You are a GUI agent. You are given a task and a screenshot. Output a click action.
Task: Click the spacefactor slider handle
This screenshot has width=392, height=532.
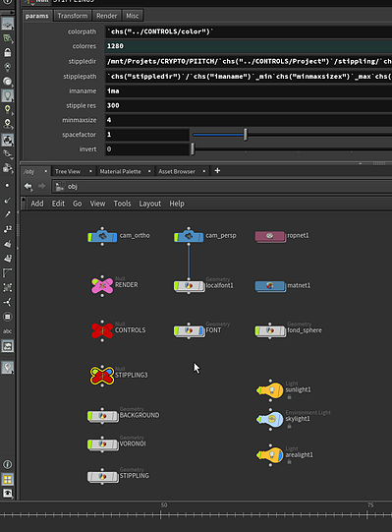[246, 135]
